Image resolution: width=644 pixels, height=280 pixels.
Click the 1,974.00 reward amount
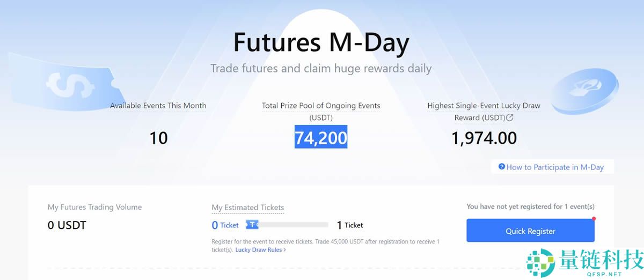click(484, 138)
